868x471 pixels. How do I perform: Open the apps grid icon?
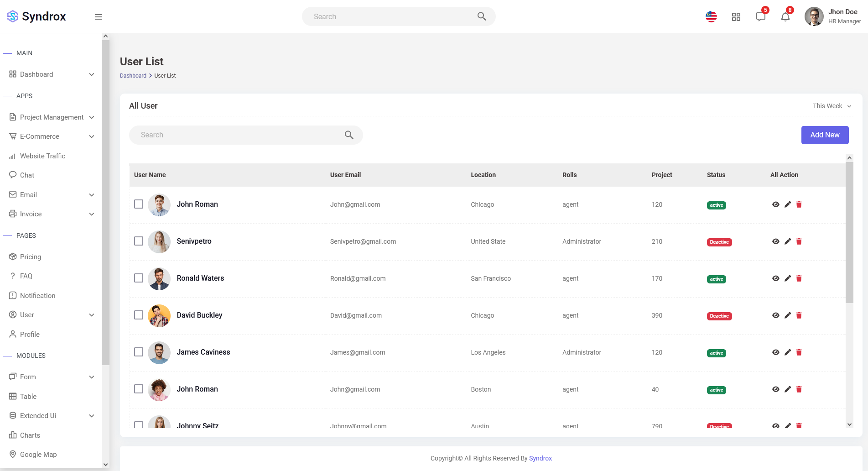[736, 17]
